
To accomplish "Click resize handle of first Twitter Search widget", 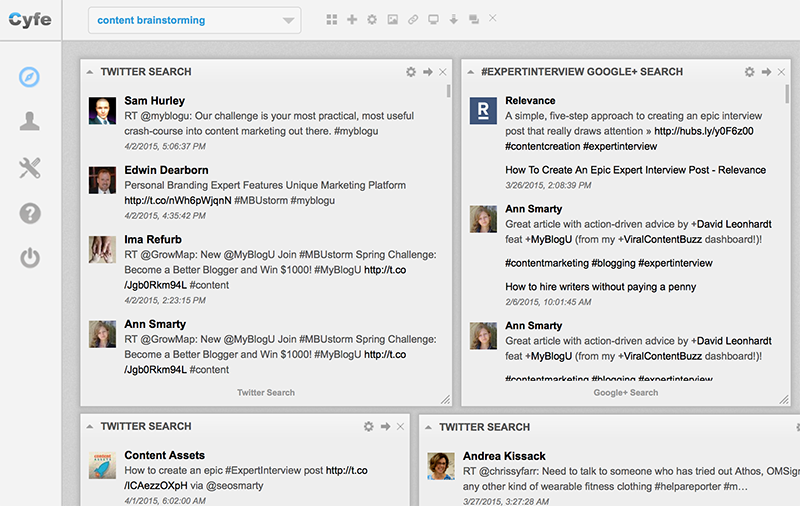I will pyautogui.click(x=445, y=399).
